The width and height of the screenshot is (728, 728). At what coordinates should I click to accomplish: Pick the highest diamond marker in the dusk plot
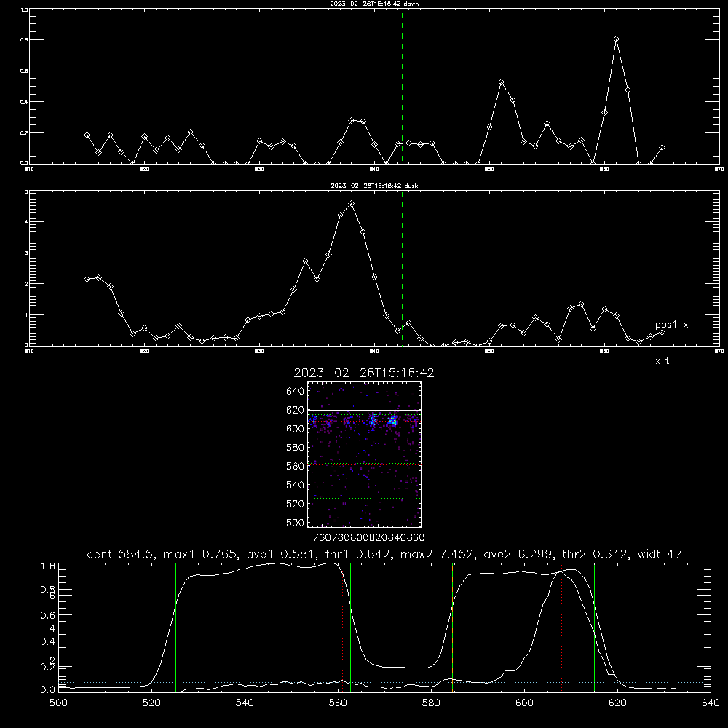pyautogui.click(x=352, y=204)
